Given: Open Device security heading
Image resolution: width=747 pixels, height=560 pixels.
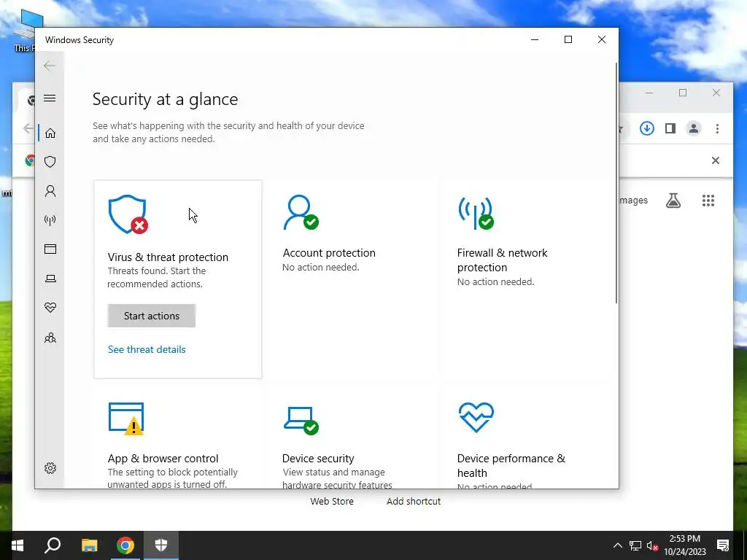Looking at the screenshot, I should (318, 459).
